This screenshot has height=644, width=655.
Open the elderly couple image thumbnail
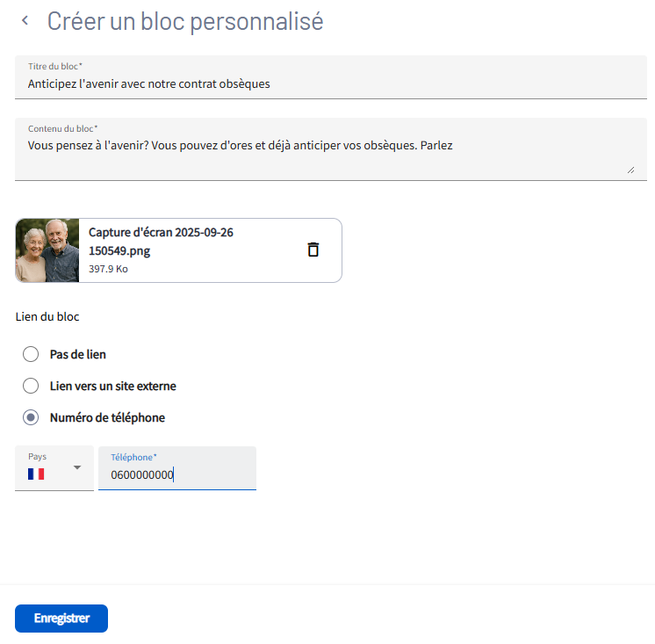(x=47, y=250)
